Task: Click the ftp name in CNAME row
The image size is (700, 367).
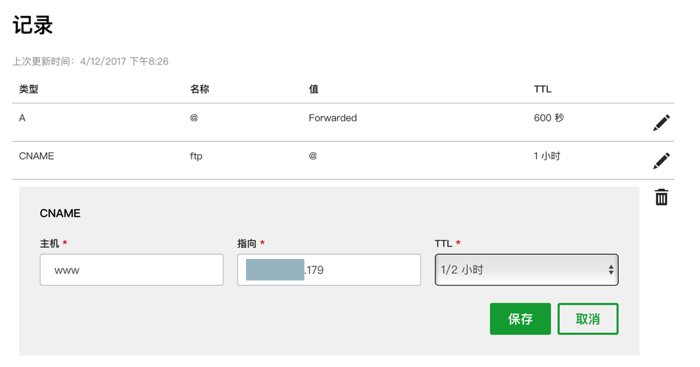Action: [196, 156]
